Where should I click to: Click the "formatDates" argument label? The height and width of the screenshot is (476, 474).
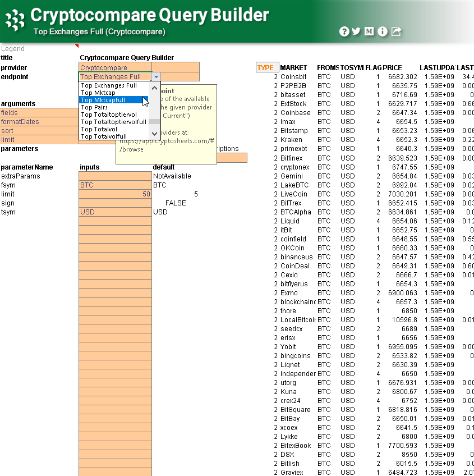pos(19,121)
